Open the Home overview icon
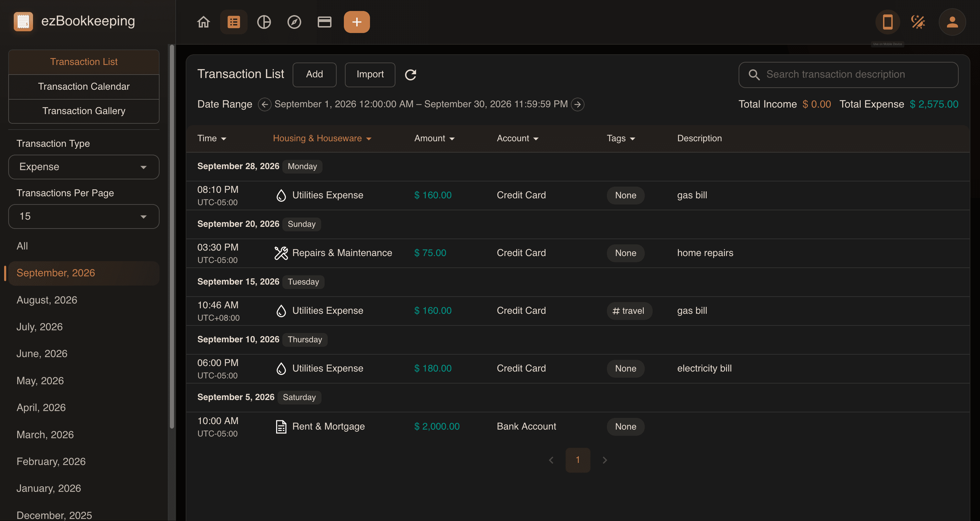 [x=204, y=22]
